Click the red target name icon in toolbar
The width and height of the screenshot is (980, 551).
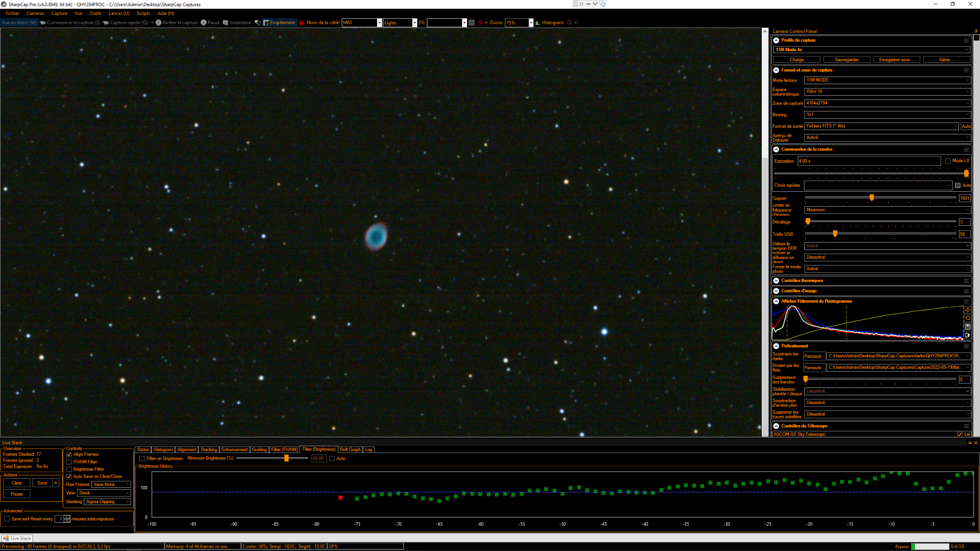[x=301, y=22]
